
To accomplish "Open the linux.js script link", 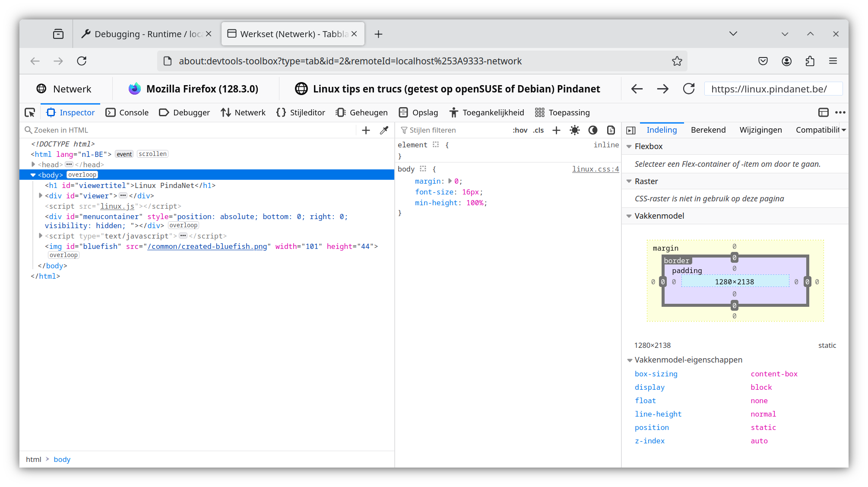I will coord(117,206).
